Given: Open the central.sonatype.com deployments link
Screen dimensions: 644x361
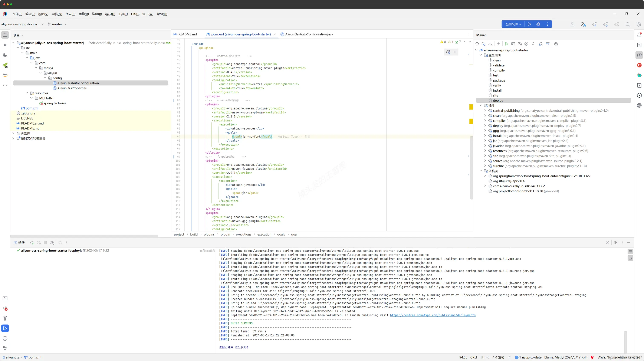Looking at the screenshot, I should tap(433, 315).
